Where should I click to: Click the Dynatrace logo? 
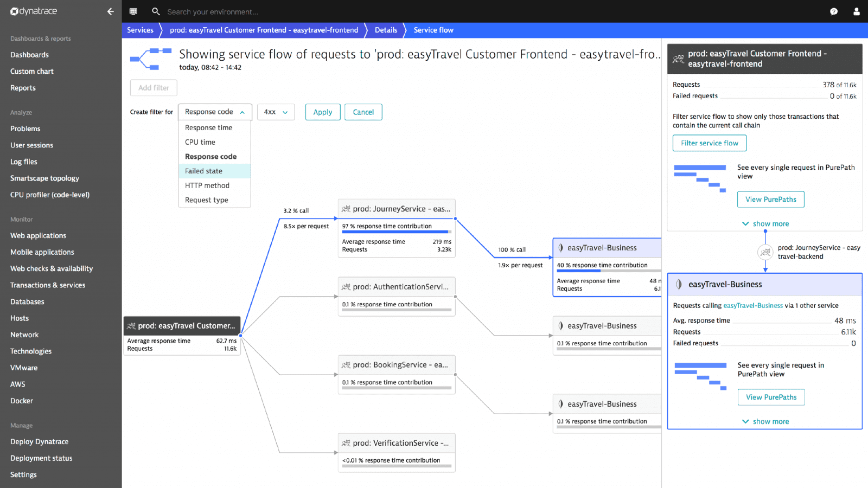click(x=34, y=11)
